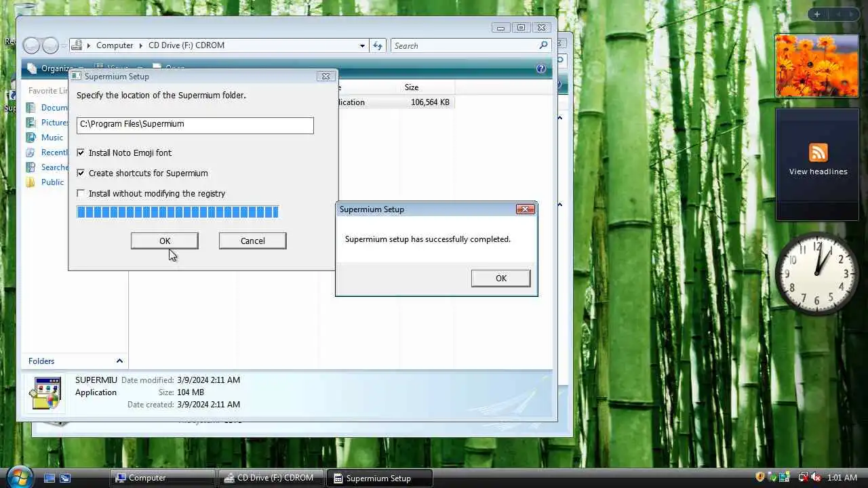Screen dimensions: 868x488
Task: Confirm OK on the setup completed message
Action: pos(501,278)
